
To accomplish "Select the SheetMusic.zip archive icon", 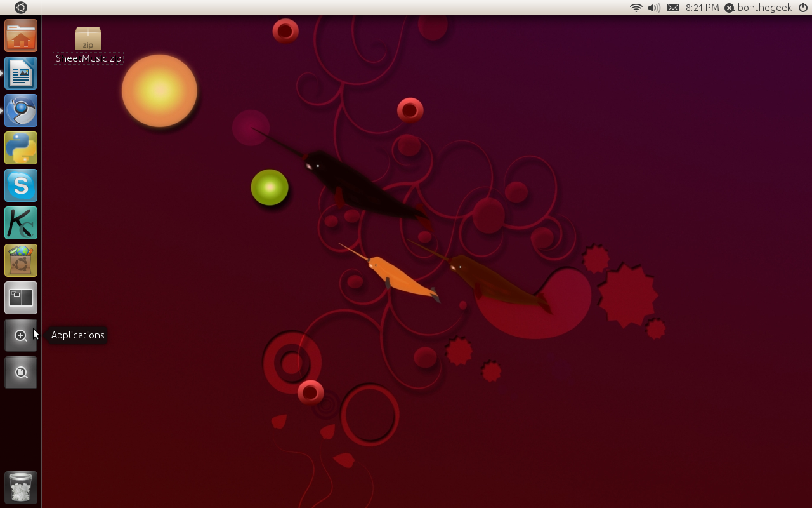I will tap(88, 38).
